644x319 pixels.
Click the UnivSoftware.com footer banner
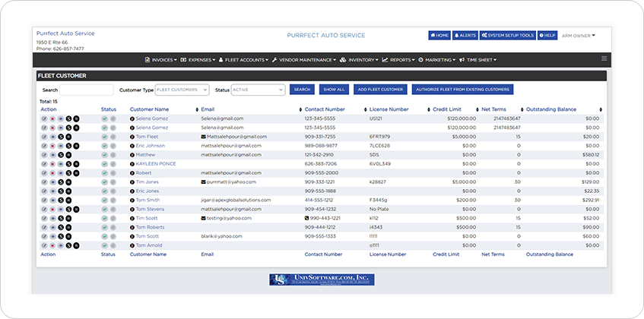(x=322, y=280)
